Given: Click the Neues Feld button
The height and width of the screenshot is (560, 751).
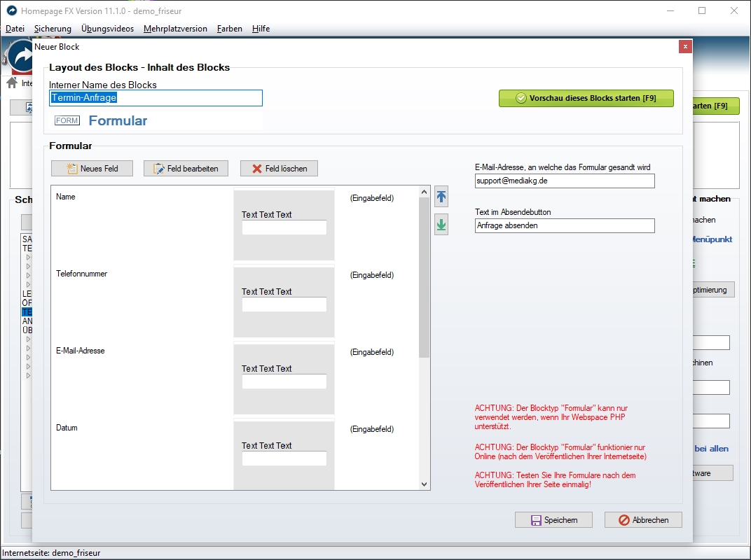Looking at the screenshot, I should pos(92,168).
